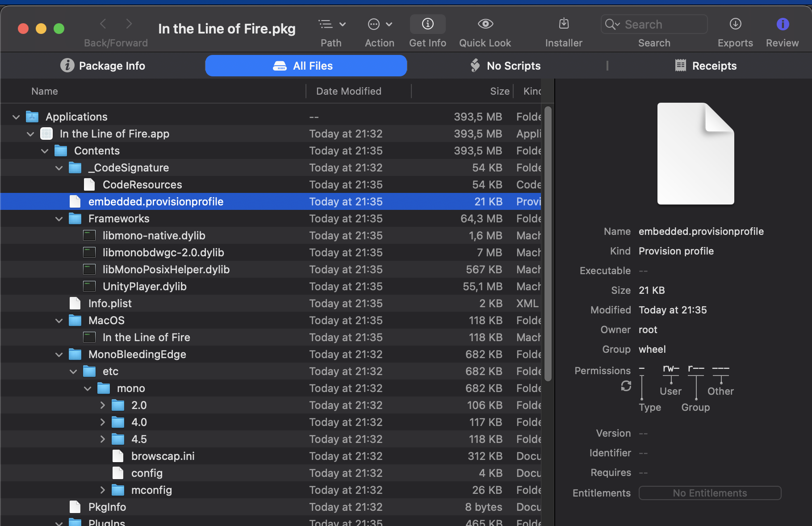Go forward with the Forward arrow

129,24
